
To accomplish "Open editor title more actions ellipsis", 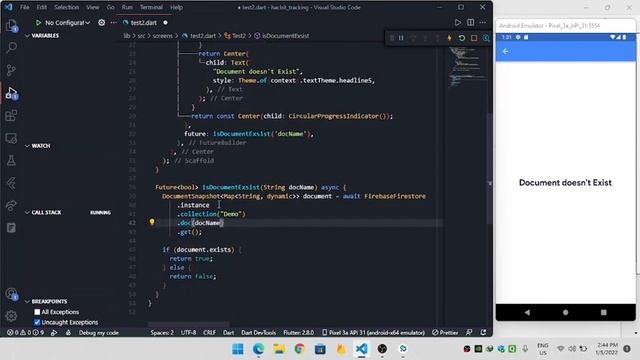I will click(x=483, y=22).
